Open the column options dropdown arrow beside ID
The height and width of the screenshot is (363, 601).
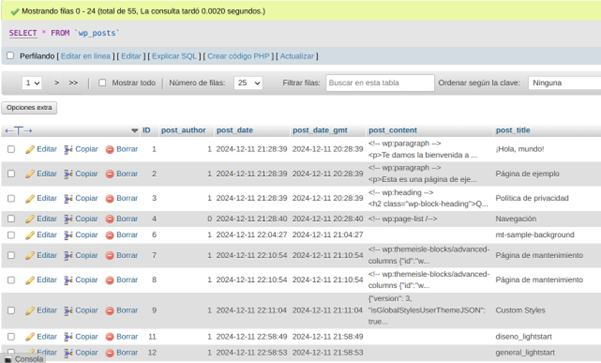(x=135, y=131)
